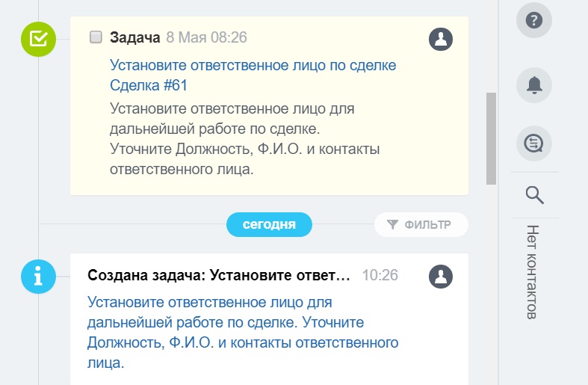Screen dimensions: 588x385
Task: Open the link 'Сделка #61'
Action: tap(148, 85)
